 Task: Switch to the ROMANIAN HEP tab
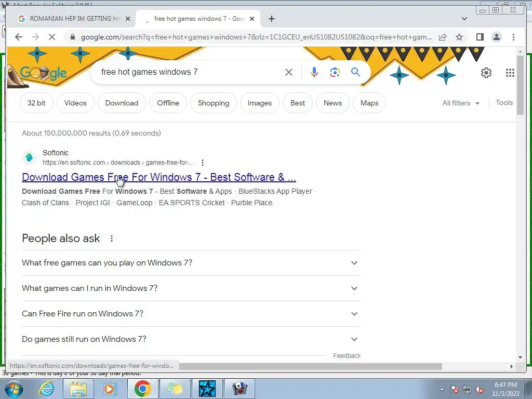tap(75, 19)
